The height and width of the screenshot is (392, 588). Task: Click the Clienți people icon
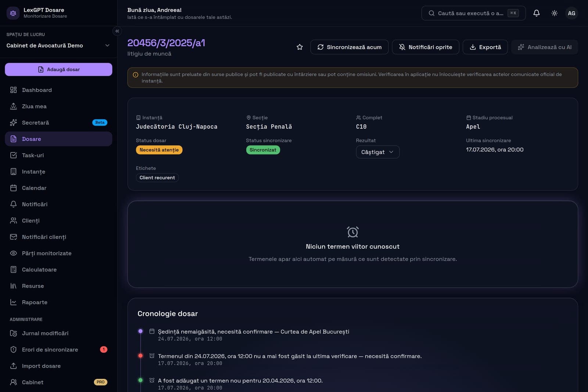pos(14,220)
